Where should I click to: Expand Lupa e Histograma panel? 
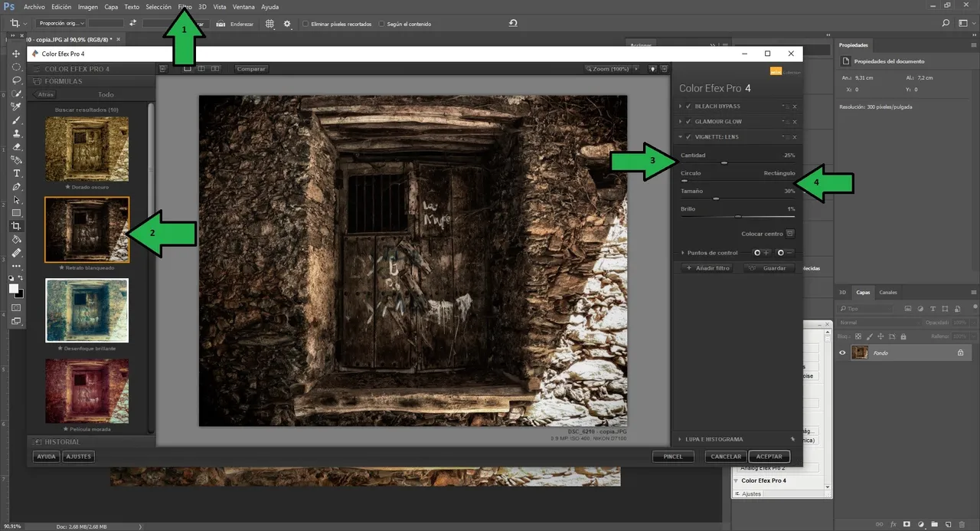(x=681, y=440)
